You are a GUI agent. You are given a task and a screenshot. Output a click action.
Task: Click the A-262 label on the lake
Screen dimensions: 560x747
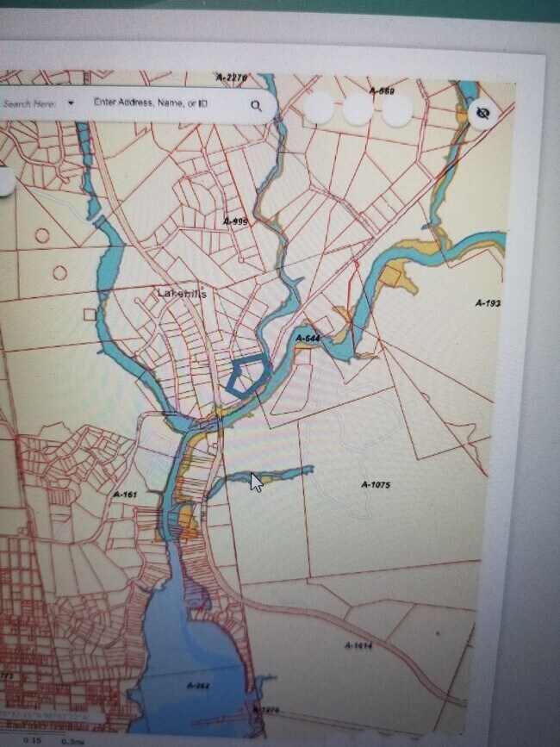(x=198, y=685)
